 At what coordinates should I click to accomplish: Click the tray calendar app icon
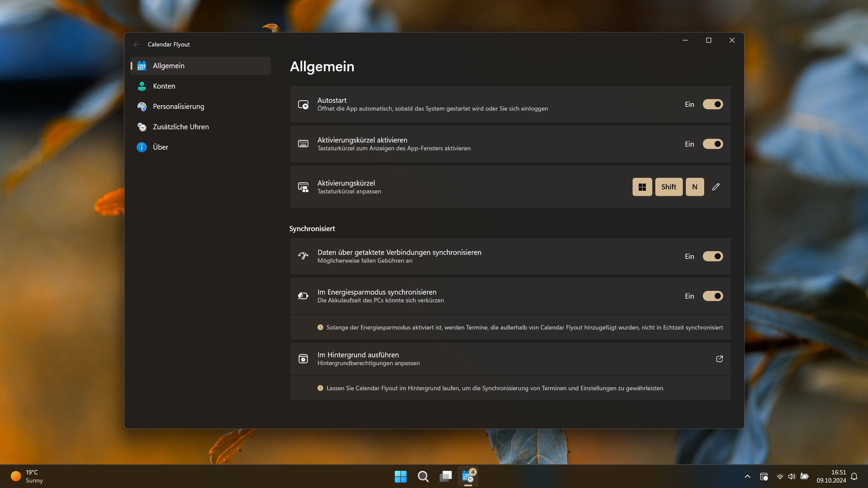tap(764, 477)
